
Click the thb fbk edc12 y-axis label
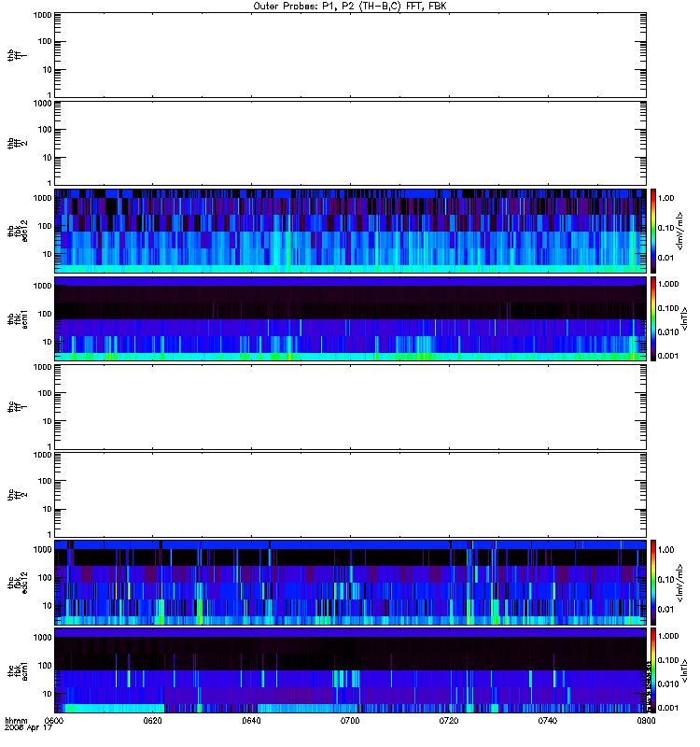point(18,231)
